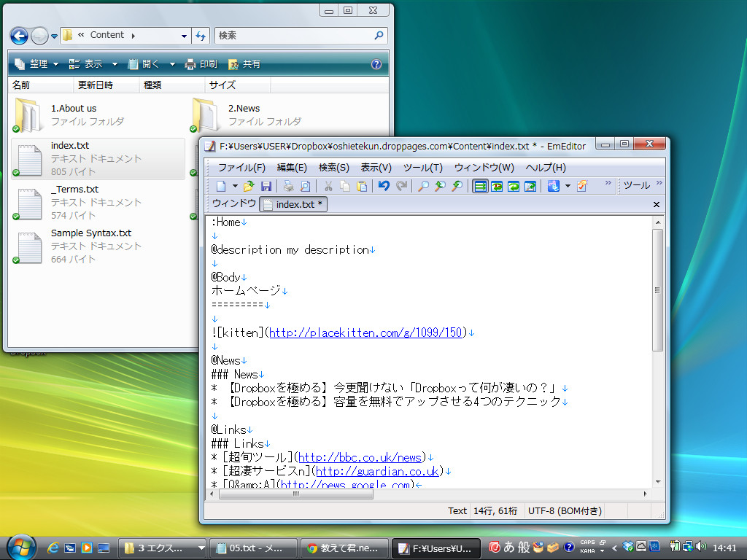Select the index.txt document tab

[x=293, y=204]
